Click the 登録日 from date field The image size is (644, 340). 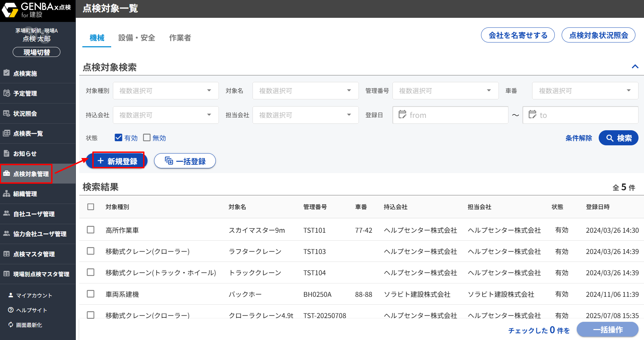coord(450,115)
